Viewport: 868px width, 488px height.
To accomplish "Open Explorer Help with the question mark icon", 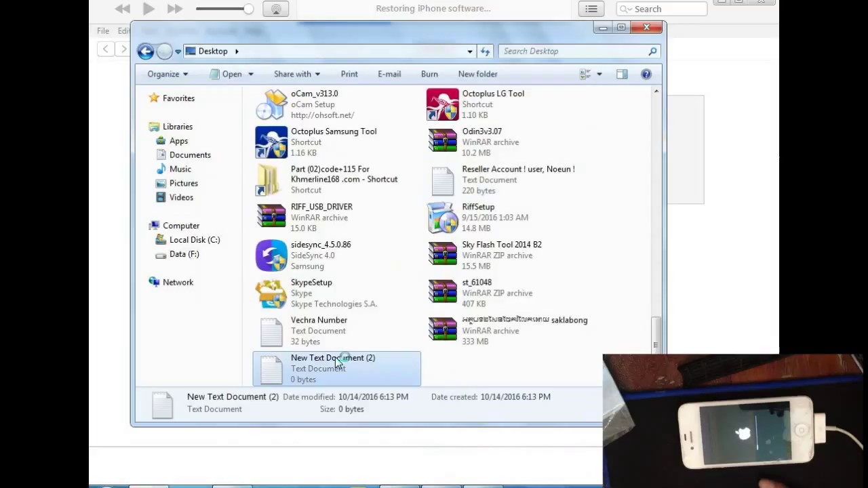I will pyautogui.click(x=646, y=74).
